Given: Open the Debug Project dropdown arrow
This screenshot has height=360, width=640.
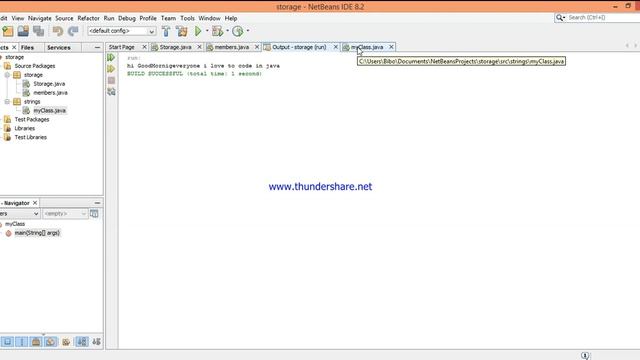Looking at the screenshot, I should click(x=227, y=31).
